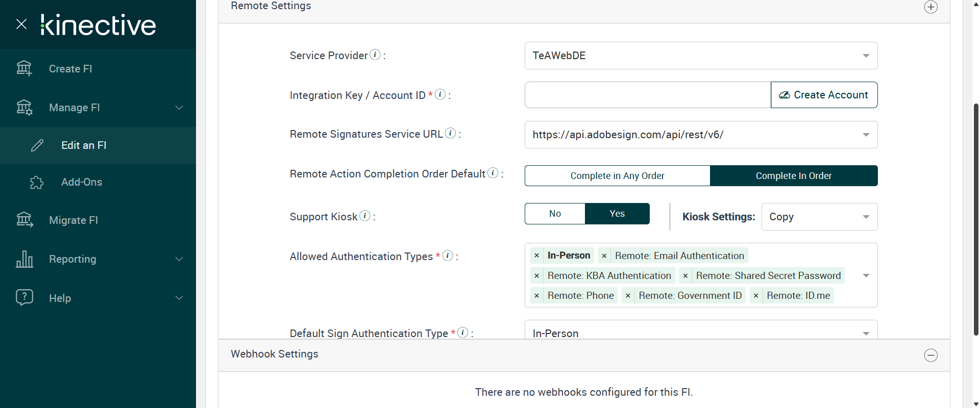The height and width of the screenshot is (408, 980).
Task: Open the Kiosk Settings Copy dropdown
Action: (x=819, y=217)
